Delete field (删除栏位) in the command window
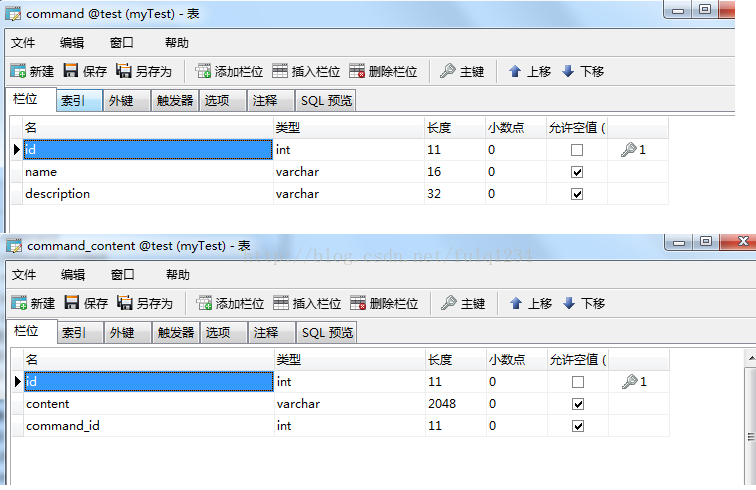The image size is (756, 490). (x=383, y=71)
